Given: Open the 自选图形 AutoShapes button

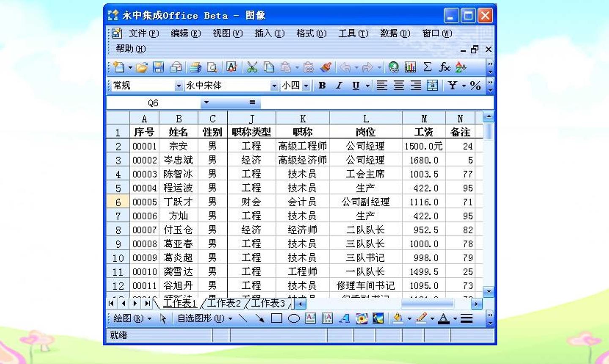Looking at the screenshot, I should (205, 318).
